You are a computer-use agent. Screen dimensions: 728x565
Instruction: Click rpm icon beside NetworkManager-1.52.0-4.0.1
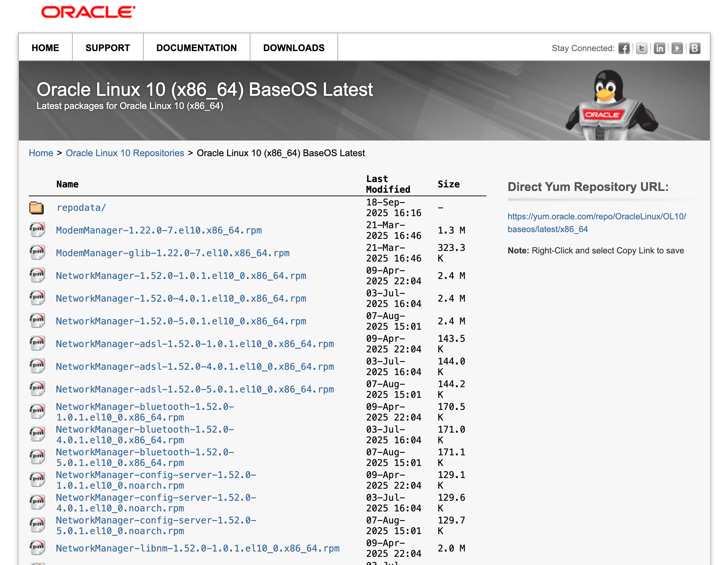tap(37, 298)
